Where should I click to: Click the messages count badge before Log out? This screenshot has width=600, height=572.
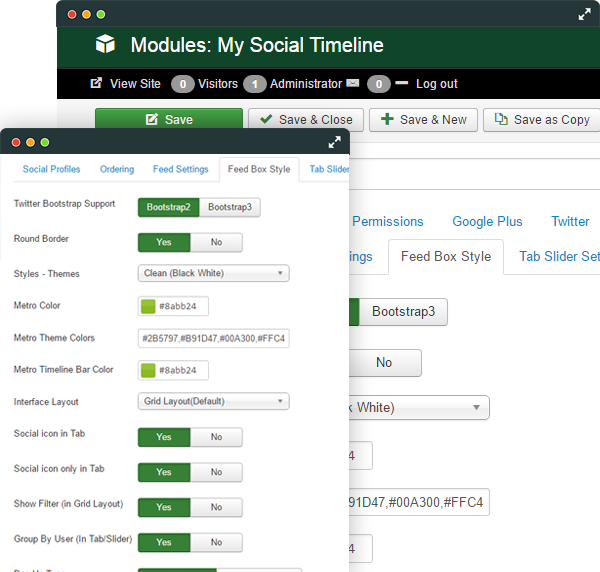point(378,84)
